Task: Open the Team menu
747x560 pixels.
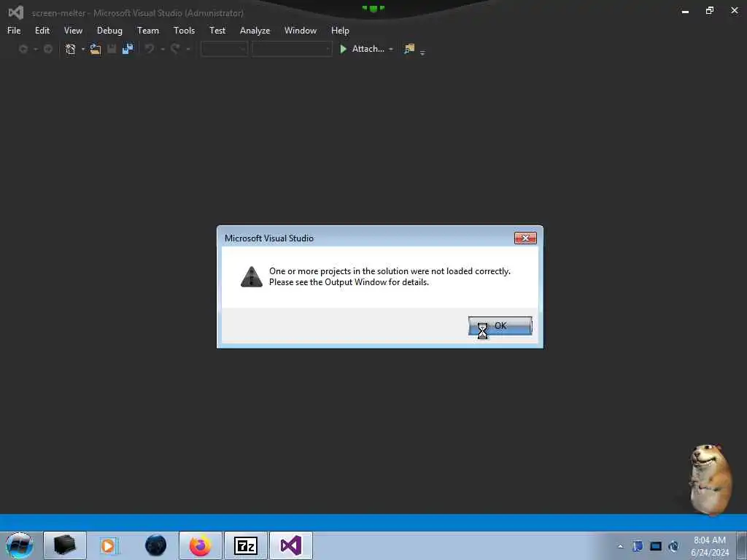Action: [147, 31]
